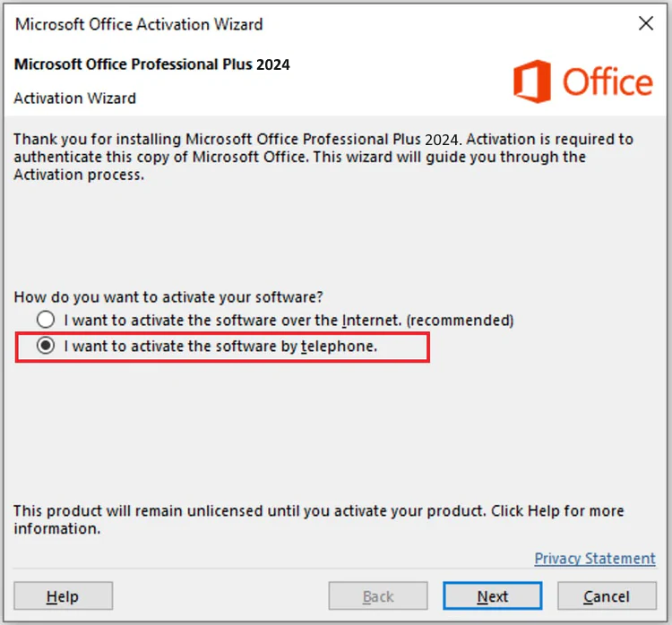Screen dimensions: 672x625
Task: Click the orange Office logo icon
Action: point(532,81)
